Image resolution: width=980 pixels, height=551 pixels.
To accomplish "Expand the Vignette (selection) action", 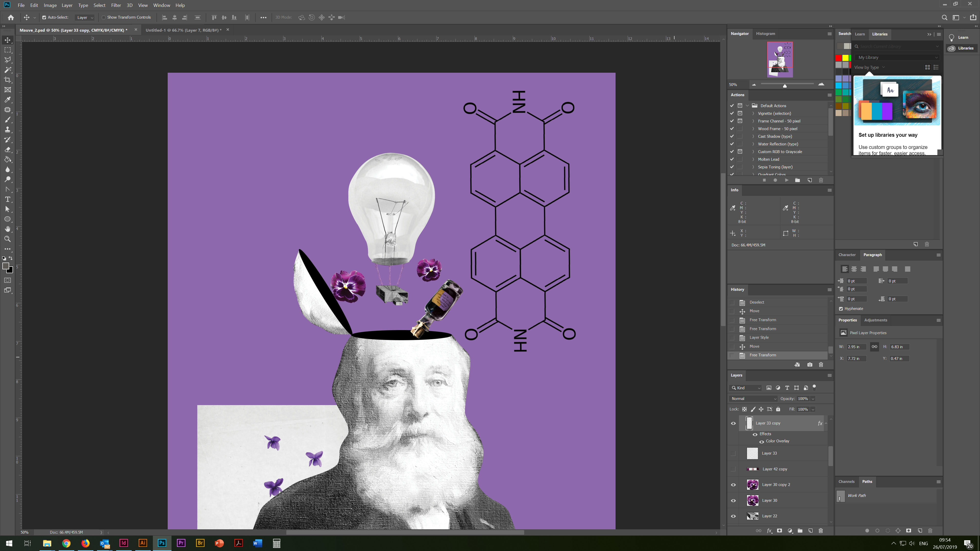I will tap(753, 113).
